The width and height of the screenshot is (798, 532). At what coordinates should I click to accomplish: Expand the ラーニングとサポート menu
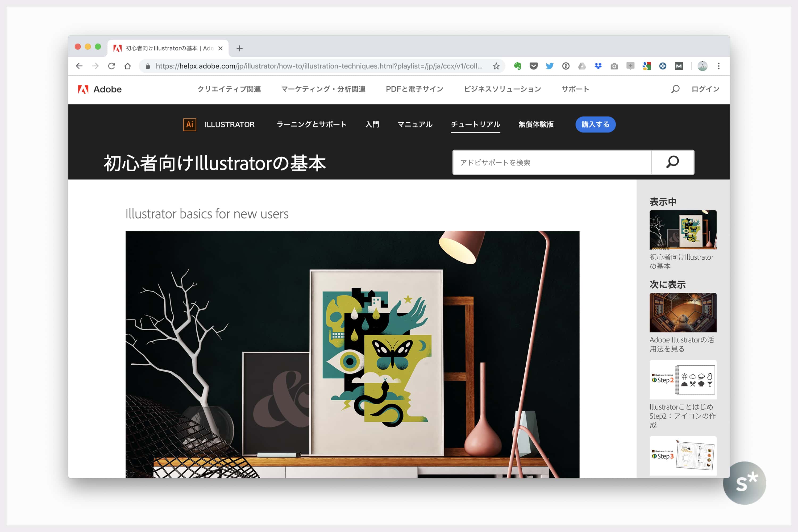coord(311,124)
